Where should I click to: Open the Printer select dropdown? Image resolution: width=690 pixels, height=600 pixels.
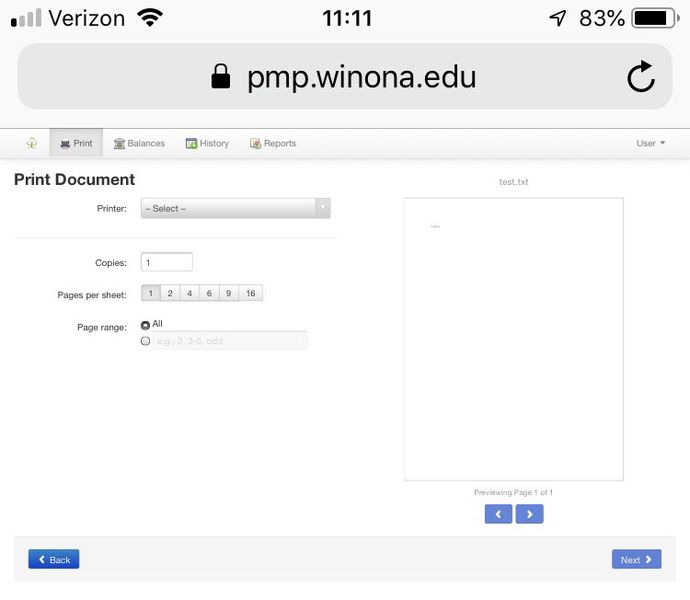(x=235, y=208)
